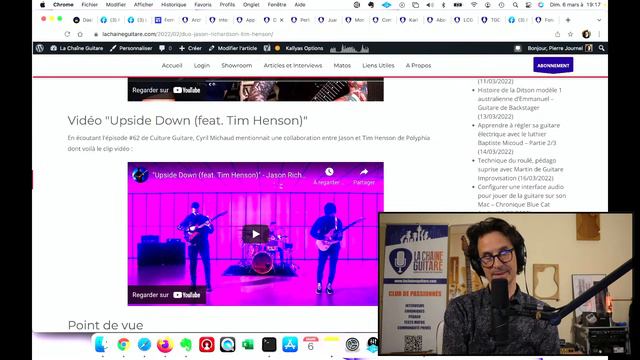
Task: Open the Matos navigation item
Action: [342, 65]
